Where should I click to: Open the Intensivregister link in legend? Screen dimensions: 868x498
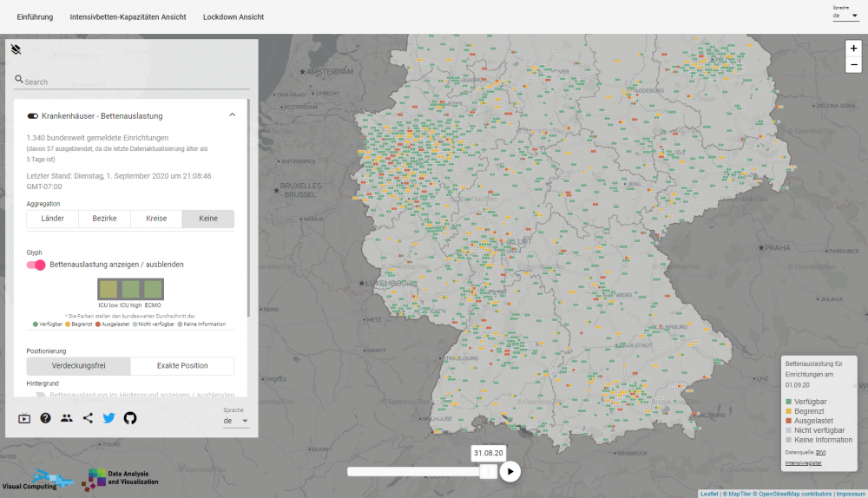803,463
